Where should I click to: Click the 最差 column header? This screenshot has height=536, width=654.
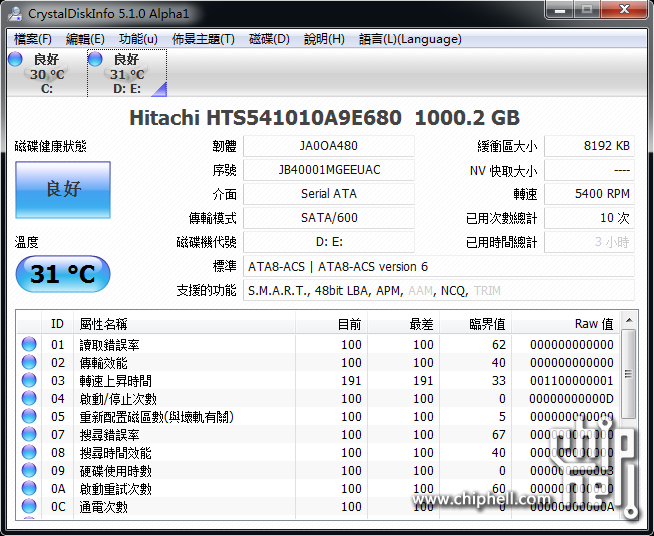[404, 324]
